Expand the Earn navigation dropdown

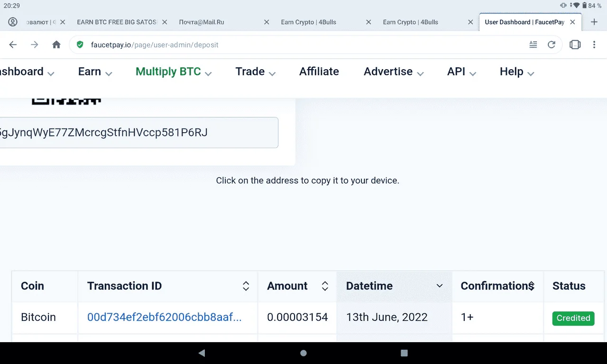95,72
